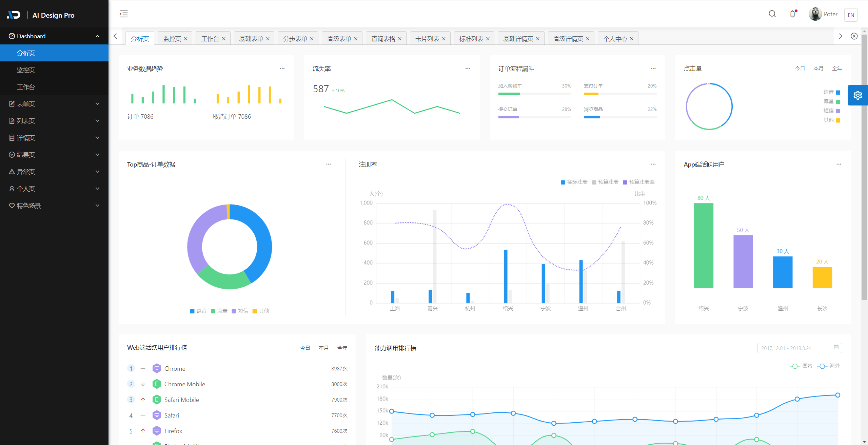Close the 监控页 tab
The height and width of the screenshot is (445, 868).
pyautogui.click(x=186, y=39)
